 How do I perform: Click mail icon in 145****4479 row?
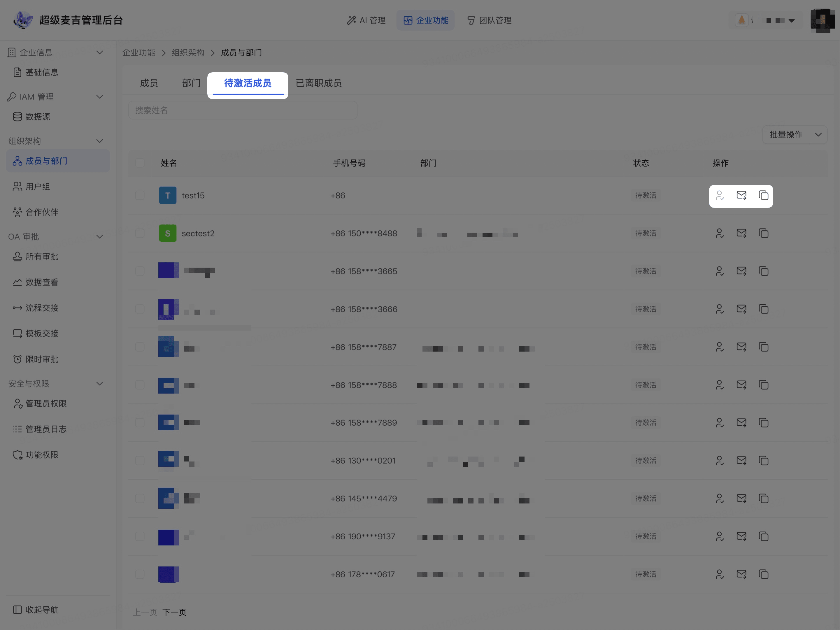tap(741, 499)
